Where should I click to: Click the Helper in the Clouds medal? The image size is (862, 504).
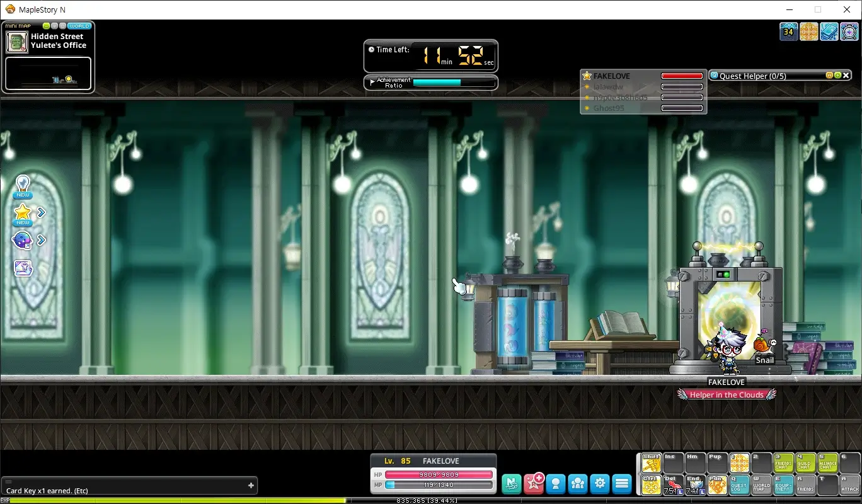[727, 394]
